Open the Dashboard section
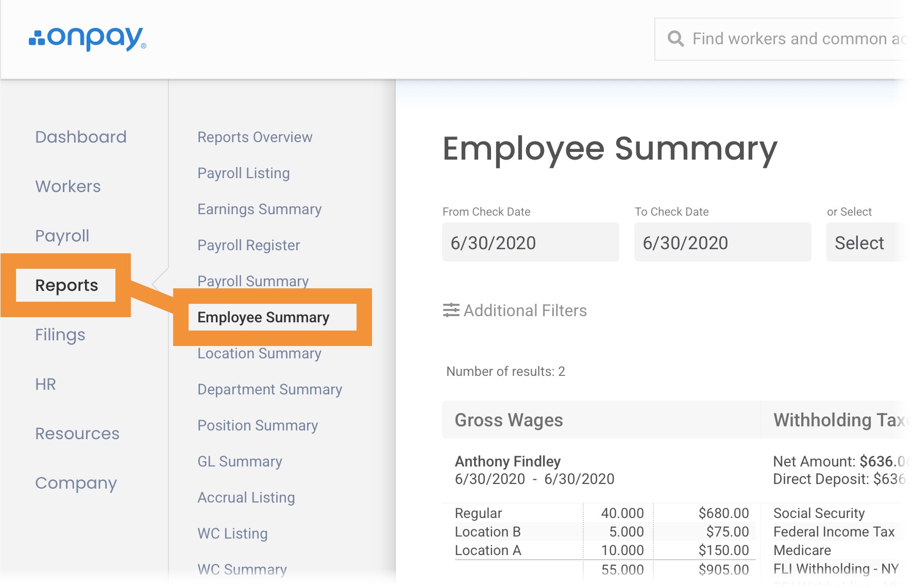This screenshot has height=588, width=913. coord(81,137)
